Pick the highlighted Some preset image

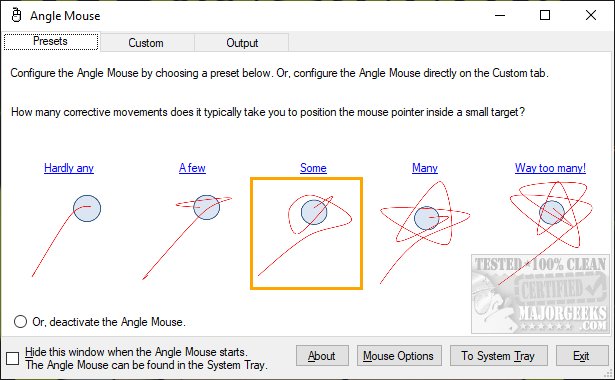click(306, 234)
